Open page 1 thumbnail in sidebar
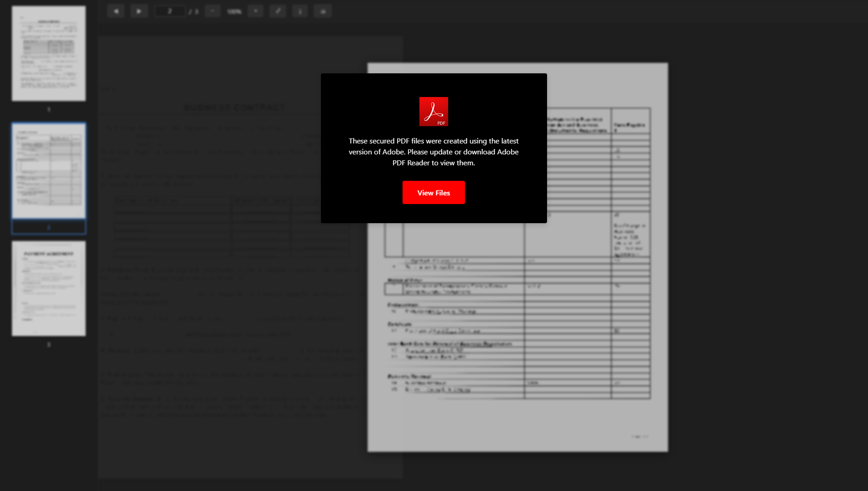The width and height of the screenshot is (868, 491). 49,53
